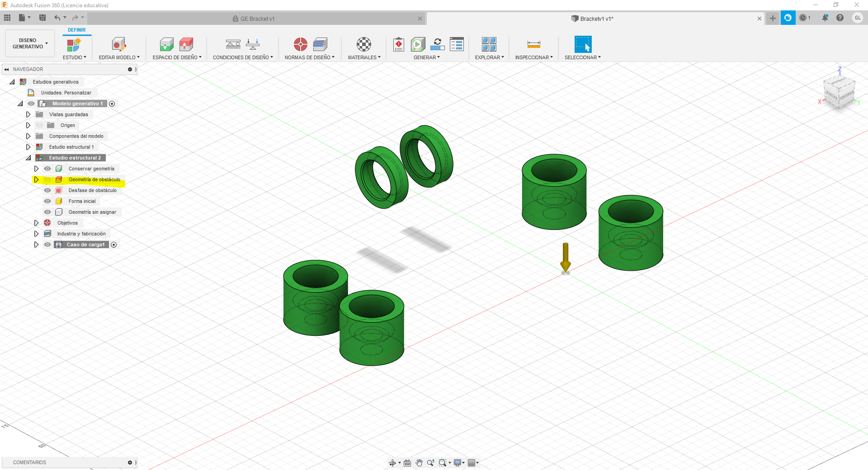The image size is (868, 470).
Task: Activate radio button beside Modelo generativo 1
Action: [x=112, y=103]
